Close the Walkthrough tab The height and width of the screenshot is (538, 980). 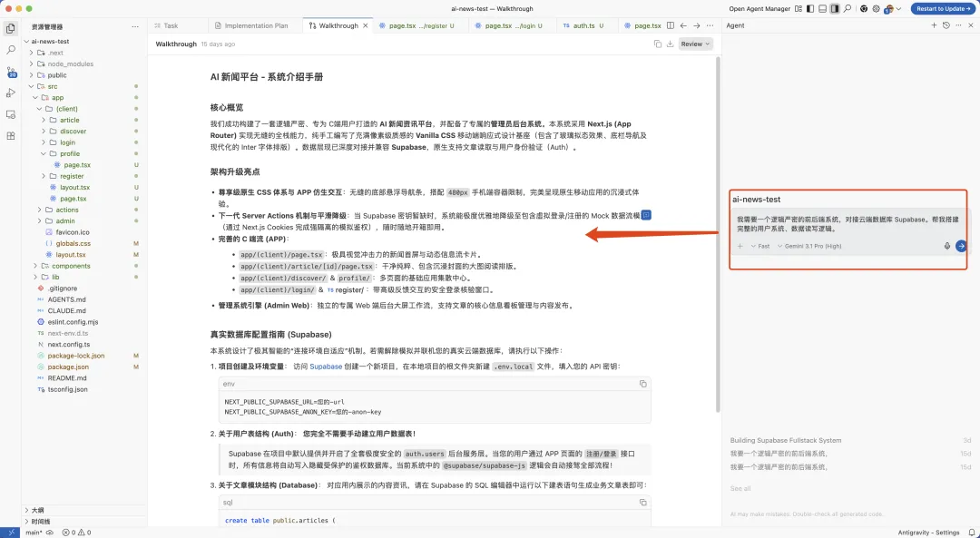[366, 25]
